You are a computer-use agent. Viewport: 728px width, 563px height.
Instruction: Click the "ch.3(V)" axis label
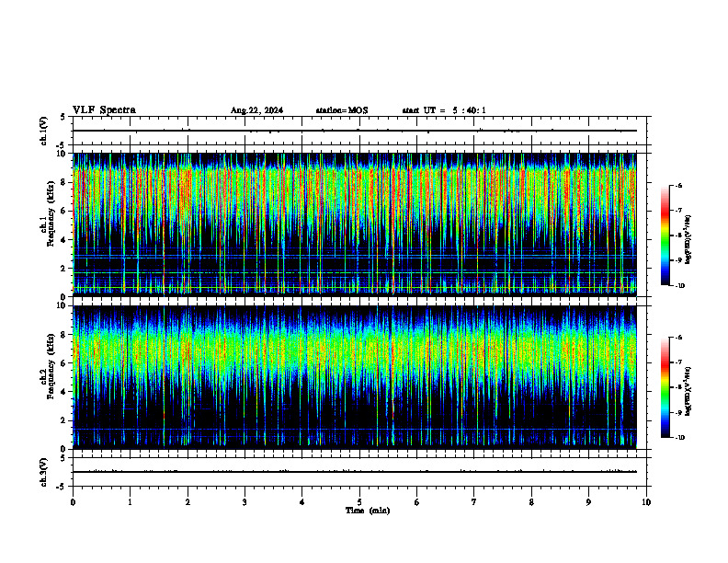(x=44, y=472)
